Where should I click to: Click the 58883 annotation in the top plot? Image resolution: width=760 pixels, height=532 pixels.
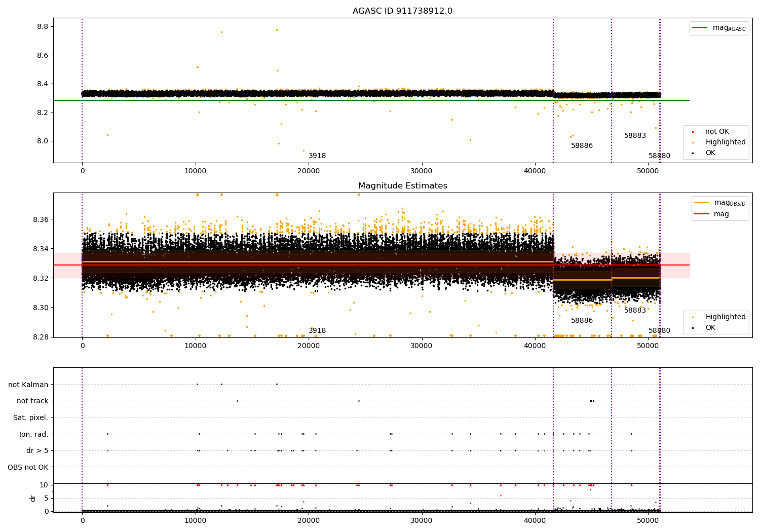coord(635,136)
